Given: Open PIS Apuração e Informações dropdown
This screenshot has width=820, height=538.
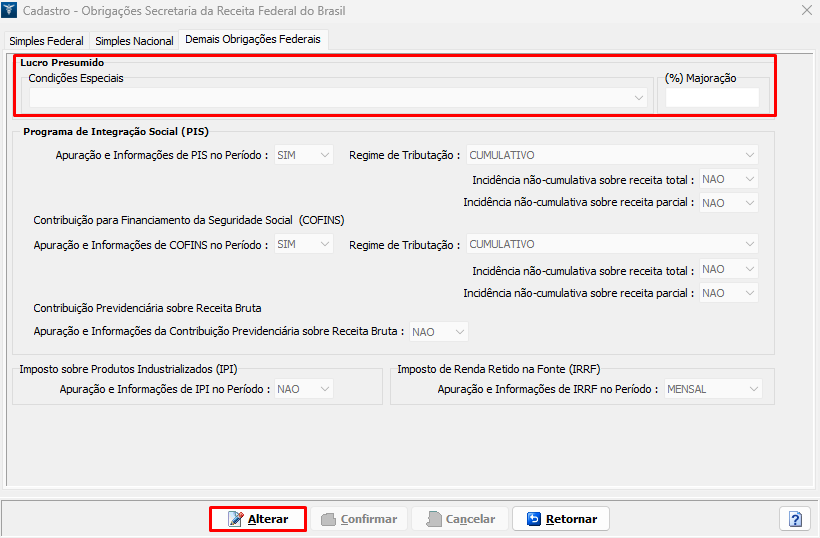Looking at the screenshot, I should click(x=304, y=155).
